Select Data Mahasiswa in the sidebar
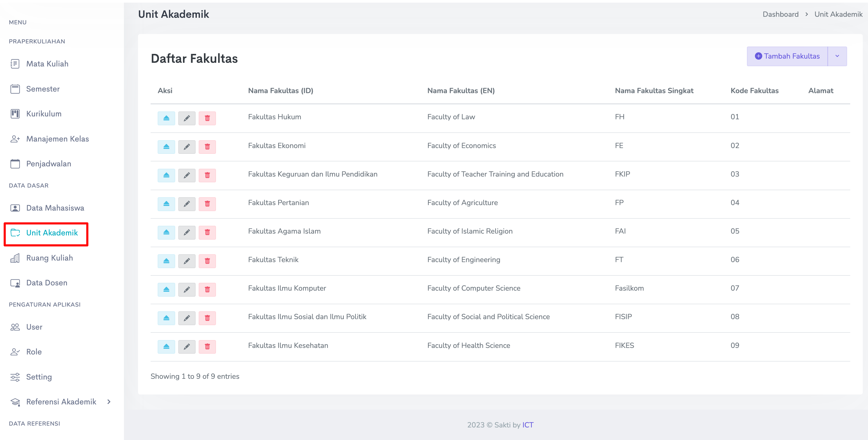This screenshot has width=868, height=440. pyautogui.click(x=55, y=208)
